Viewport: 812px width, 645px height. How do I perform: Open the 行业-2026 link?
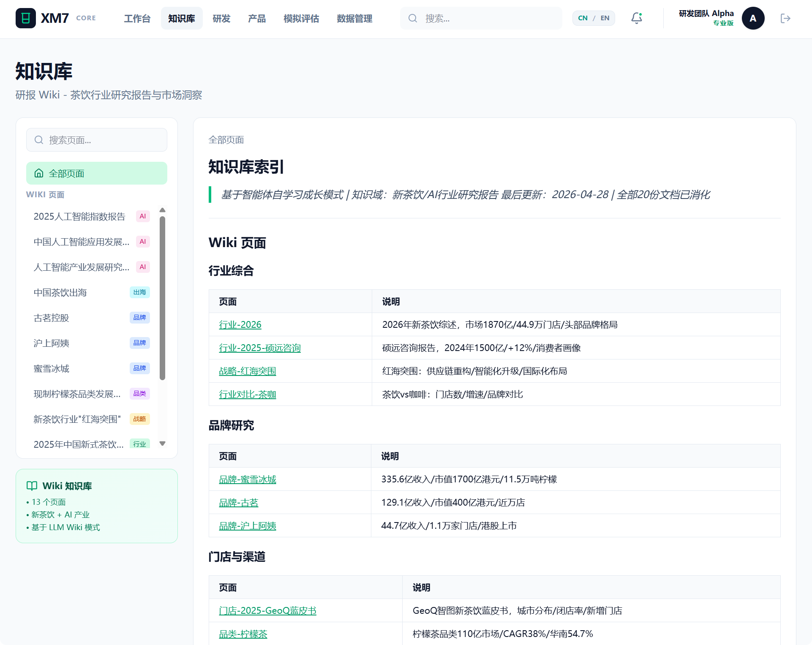240,324
